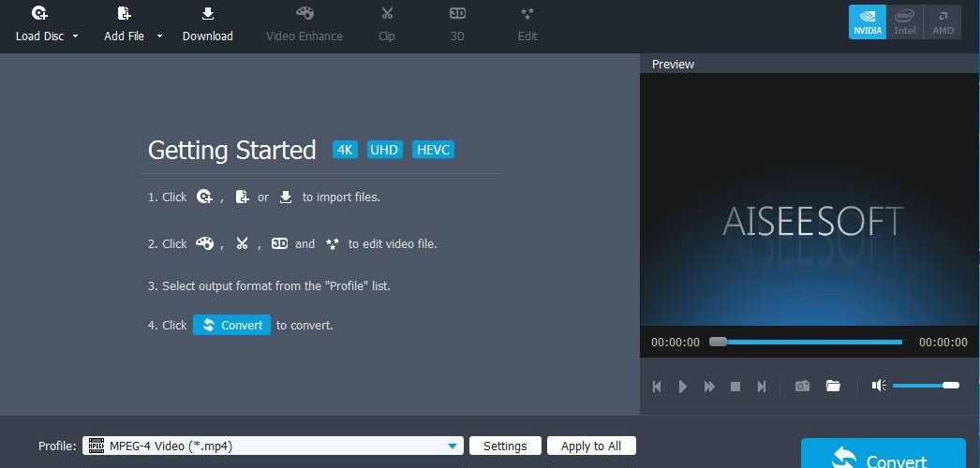Viewport: 980px width, 468px height.
Task: Toggle AMD hardware acceleration
Action: tap(943, 22)
